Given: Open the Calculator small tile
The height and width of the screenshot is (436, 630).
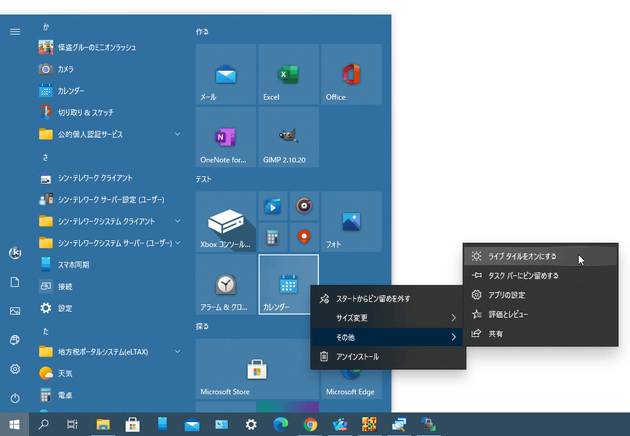Looking at the screenshot, I should pos(273,237).
